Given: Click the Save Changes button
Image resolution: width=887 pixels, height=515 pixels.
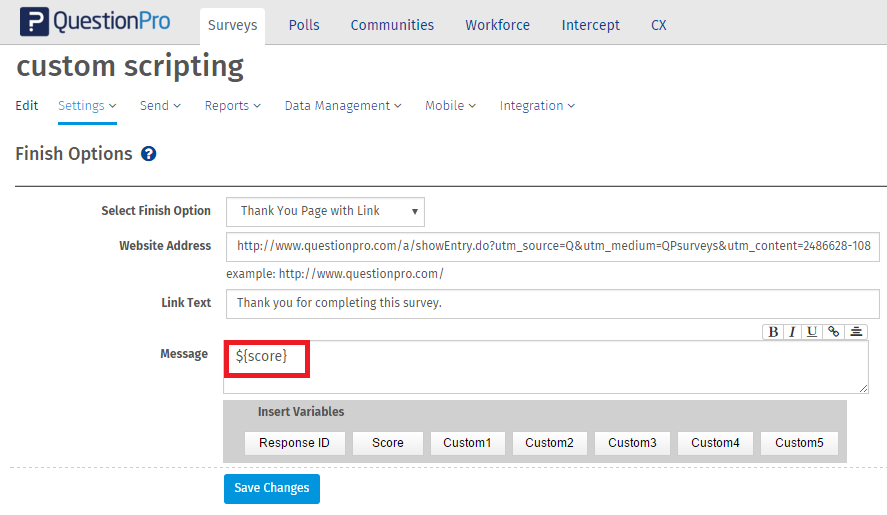Looking at the screenshot, I should (271, 488).
